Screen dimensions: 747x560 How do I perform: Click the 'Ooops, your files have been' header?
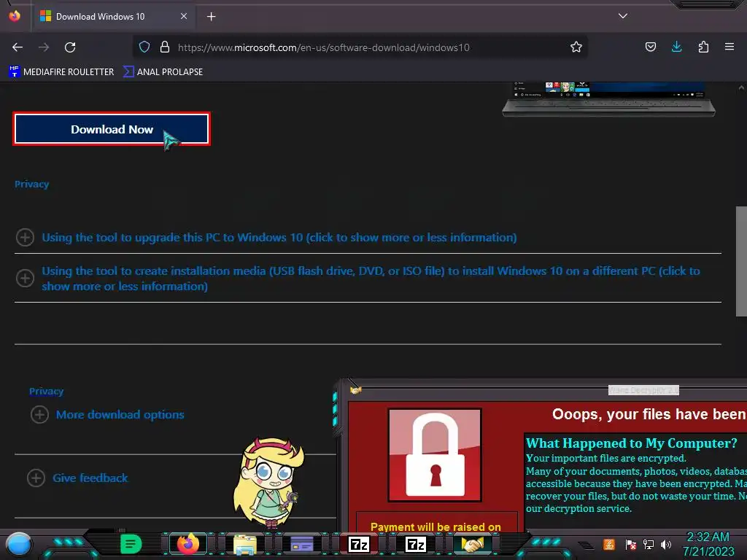point(649,414)
